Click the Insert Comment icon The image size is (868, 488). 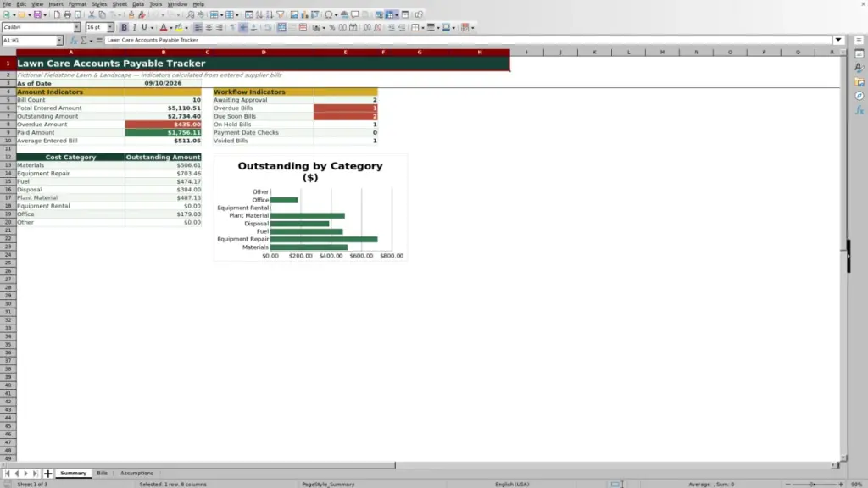pos(355,14)
